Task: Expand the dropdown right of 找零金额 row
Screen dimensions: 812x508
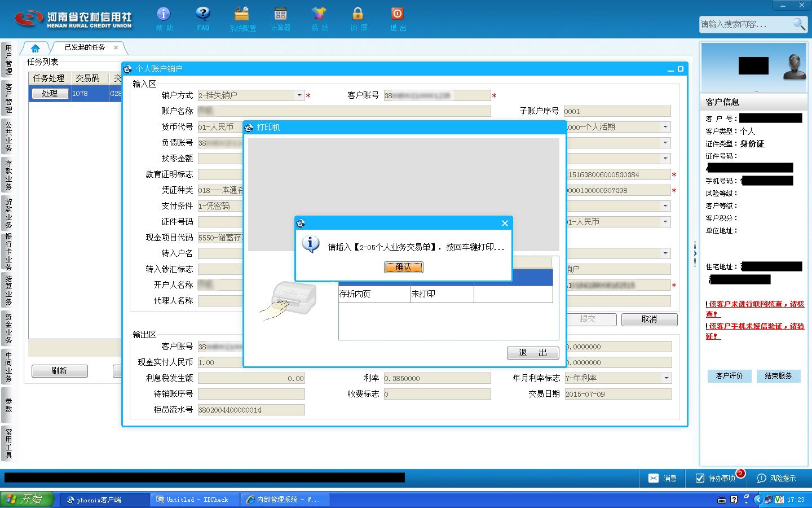Action: tap(666, 159)
